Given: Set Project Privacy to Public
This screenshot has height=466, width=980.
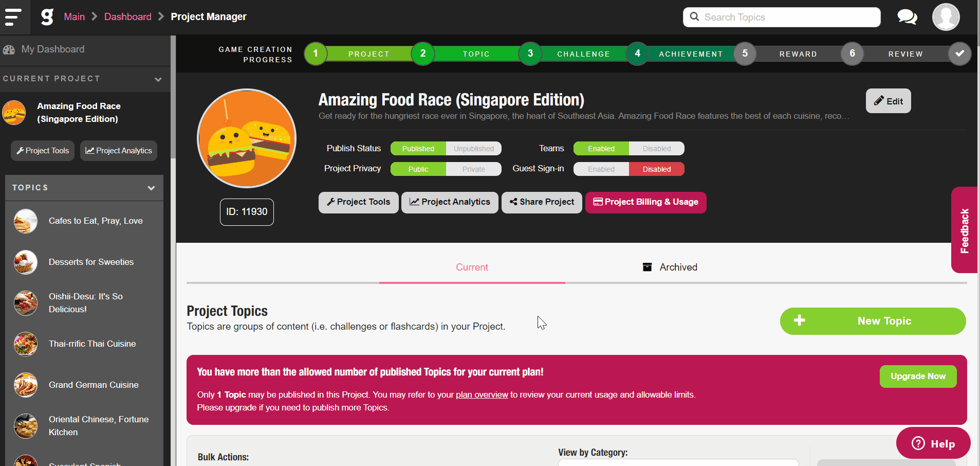Looking at the screenshot, I should tap(418, 169).
